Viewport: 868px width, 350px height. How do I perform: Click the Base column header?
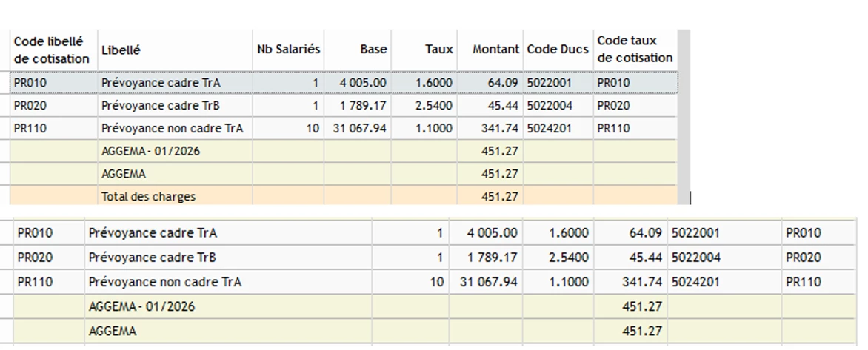click(x=373, y=50)
